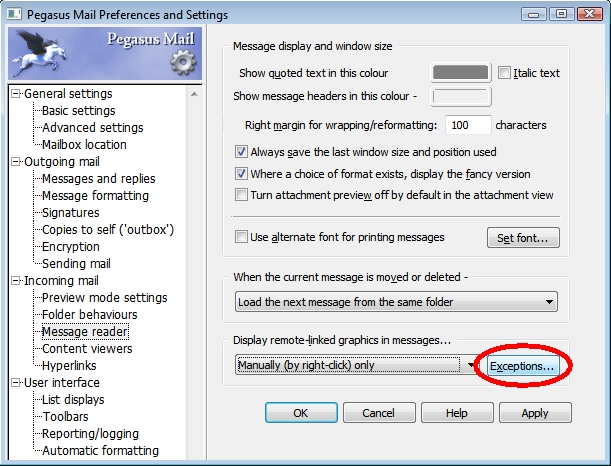Collapse the General settings tree node

pos(16,94)
